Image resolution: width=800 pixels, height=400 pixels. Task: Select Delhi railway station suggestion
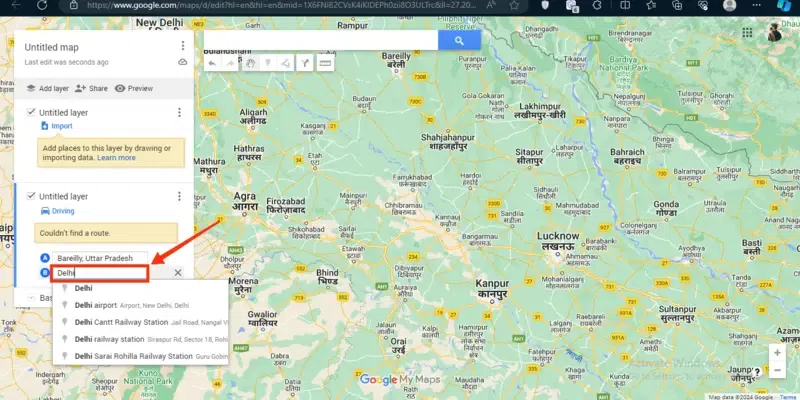(x=140, y=339)
